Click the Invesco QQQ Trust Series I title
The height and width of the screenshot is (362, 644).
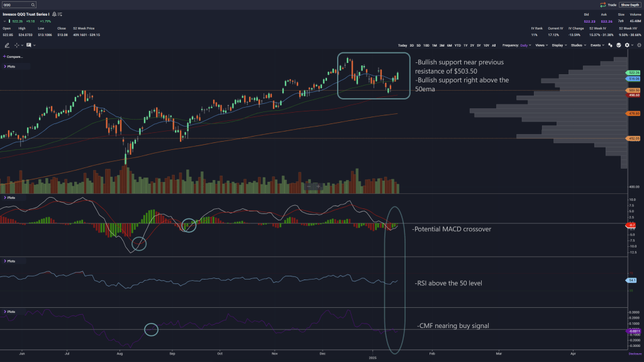[26, 14]
